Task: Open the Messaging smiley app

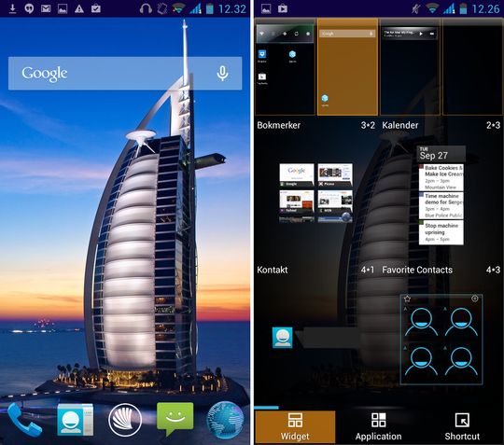Action: point(175,419)
